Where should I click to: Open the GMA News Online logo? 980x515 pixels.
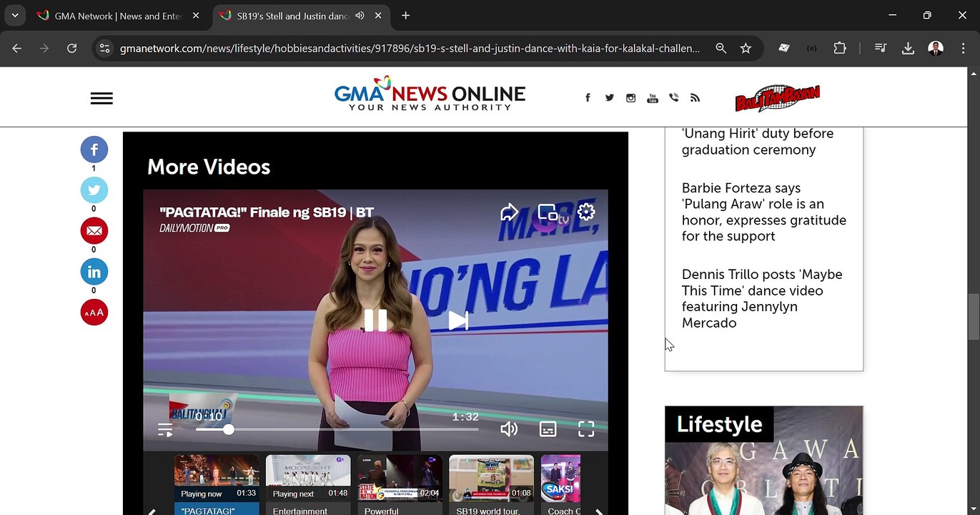click(430, 94)
